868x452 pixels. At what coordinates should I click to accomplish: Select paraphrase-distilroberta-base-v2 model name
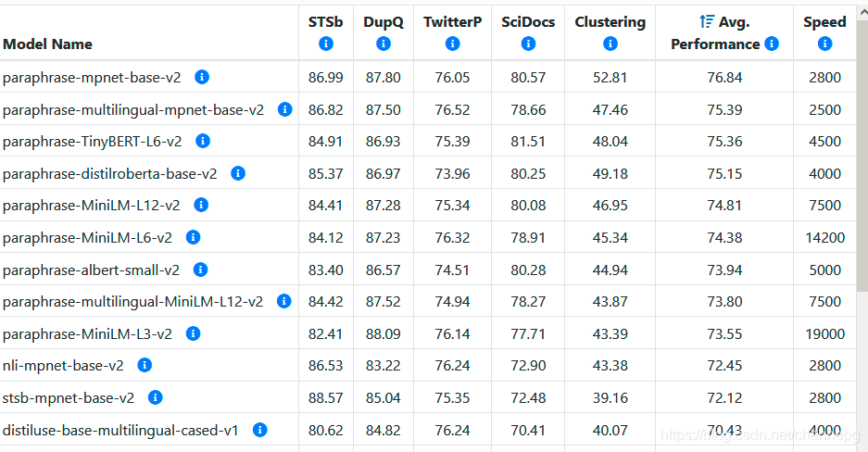[110, 173]
